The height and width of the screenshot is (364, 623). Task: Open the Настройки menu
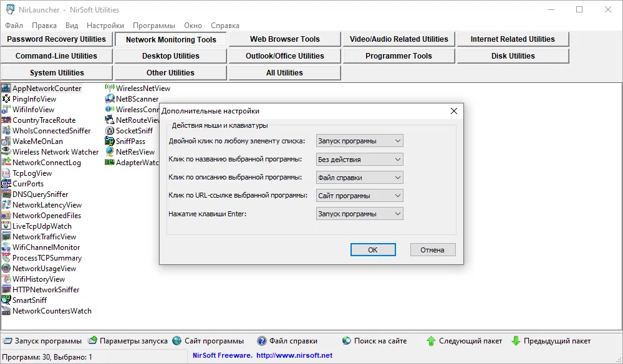coord(105,26)
